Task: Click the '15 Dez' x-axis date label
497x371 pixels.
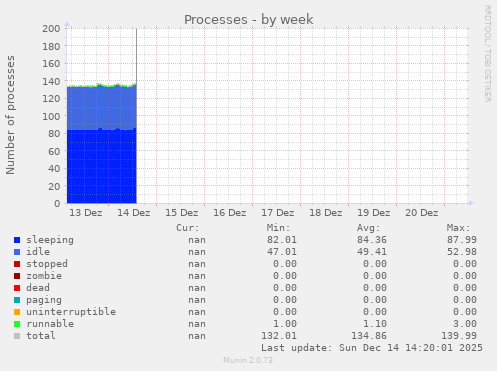Action: (182, 213)
